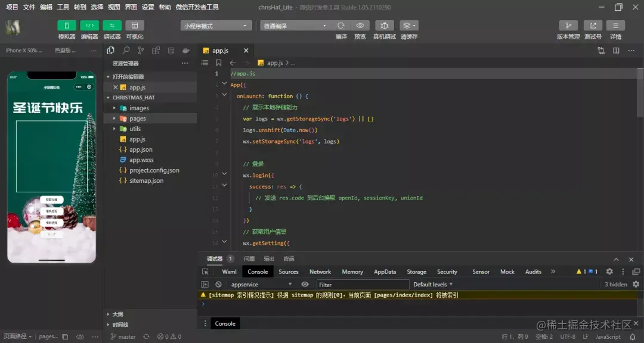The width and height of the screenshot is (644, 343).
Task: Open the source control branch icon
Action: (x=141, y=51)
